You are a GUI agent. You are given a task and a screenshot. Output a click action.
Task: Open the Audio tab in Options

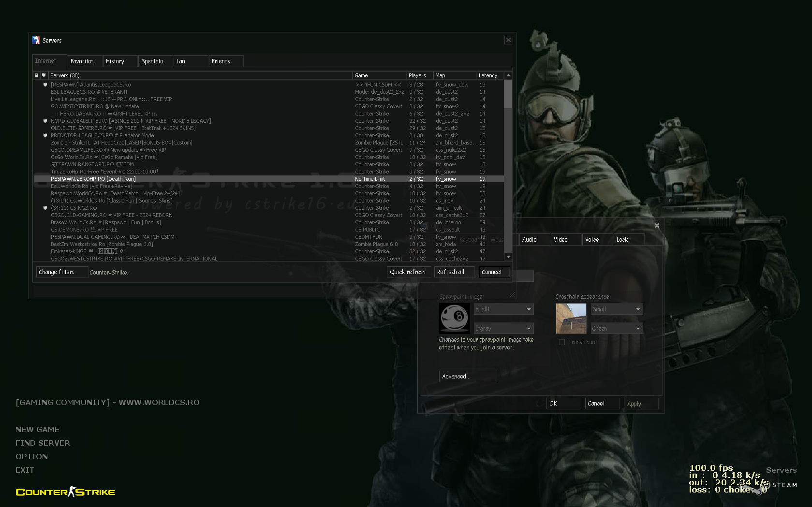(534, 240)
